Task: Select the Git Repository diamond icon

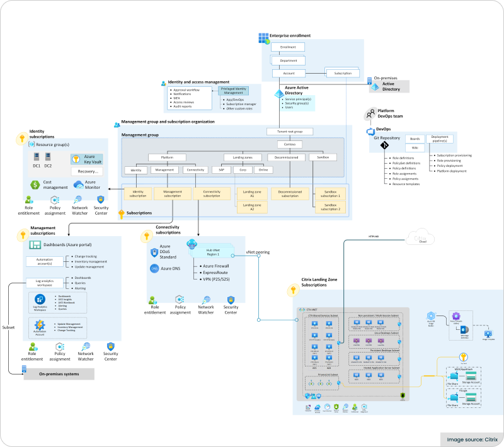Action: [x=384, y=145]
